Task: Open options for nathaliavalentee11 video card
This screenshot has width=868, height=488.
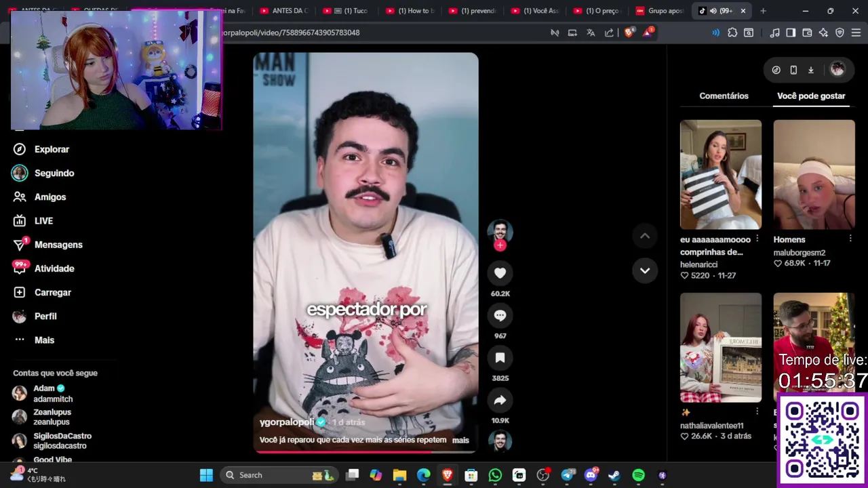Action: (x=757, y=411)
